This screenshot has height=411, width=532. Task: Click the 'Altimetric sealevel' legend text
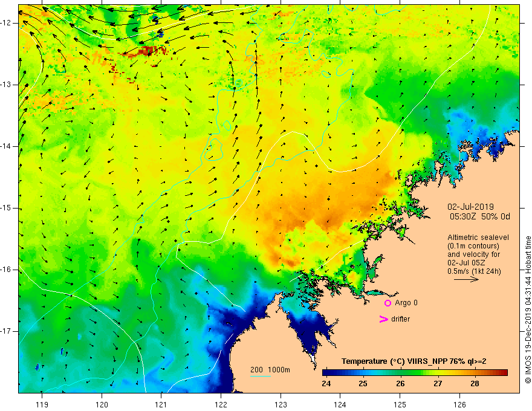[x=478, y=238]
